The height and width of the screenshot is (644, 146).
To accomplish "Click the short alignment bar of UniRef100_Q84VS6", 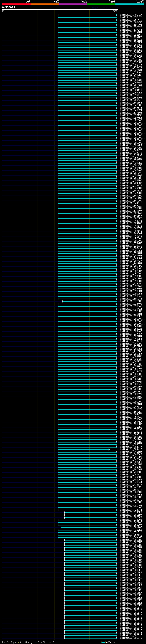I will (x=84, y=450).
